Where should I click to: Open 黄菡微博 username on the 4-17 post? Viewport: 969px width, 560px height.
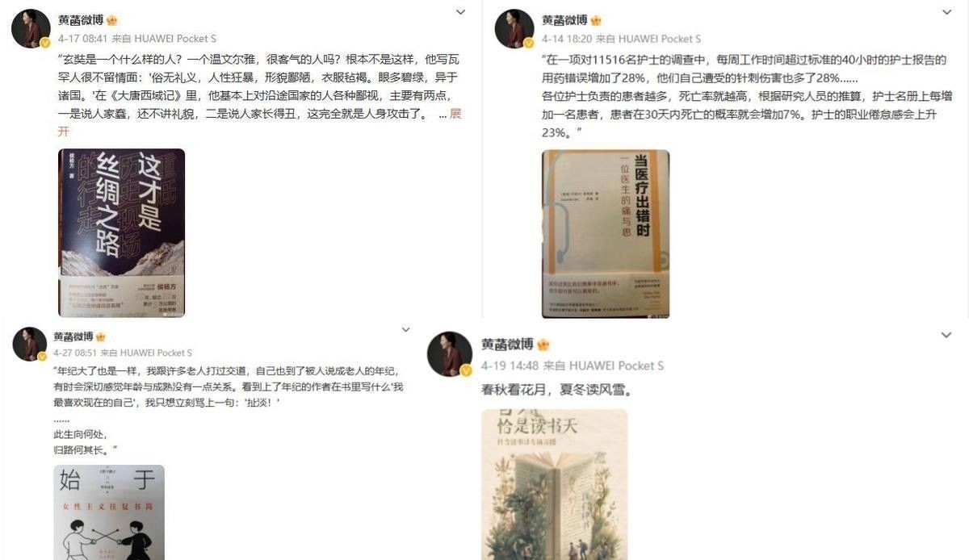click(80, 20)
